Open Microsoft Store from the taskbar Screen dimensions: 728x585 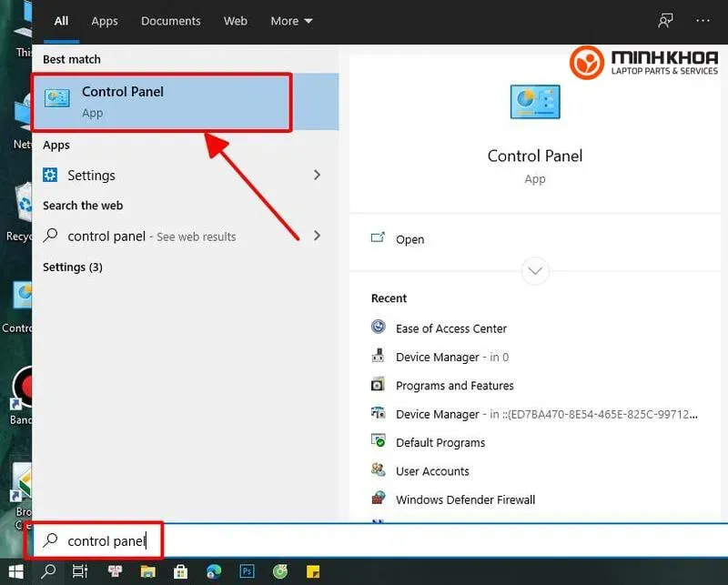coord(180,571)
